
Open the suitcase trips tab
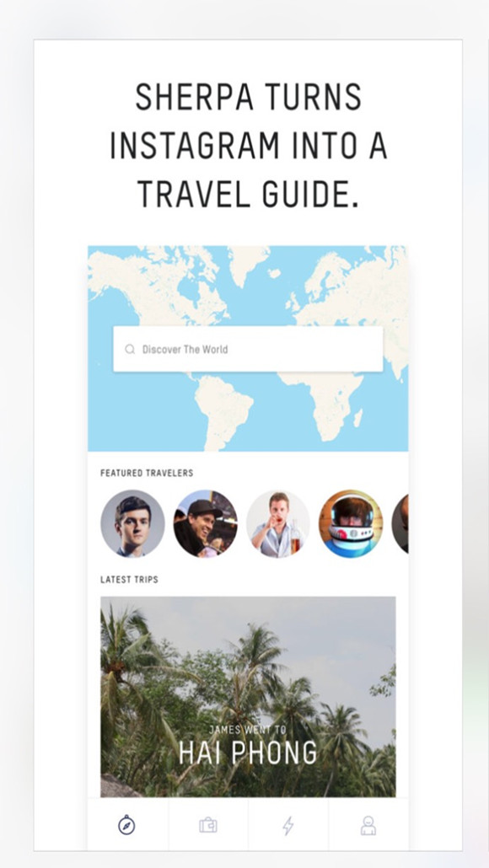tap(208, 825)
